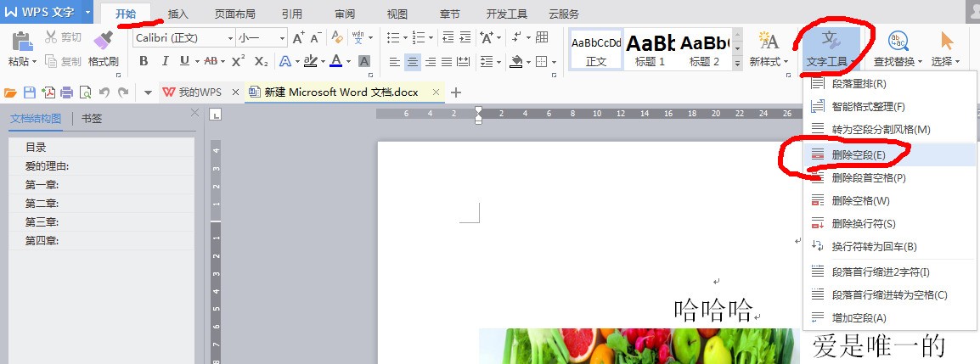
Task: Select 删除空段(E) menu item
Action: coord(889,154)
